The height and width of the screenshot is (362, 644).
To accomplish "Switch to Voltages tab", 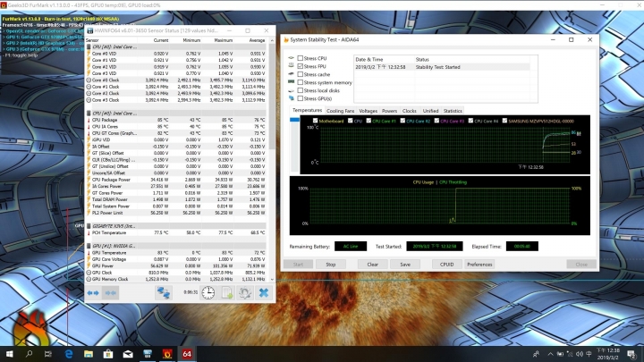I will 368,111.
